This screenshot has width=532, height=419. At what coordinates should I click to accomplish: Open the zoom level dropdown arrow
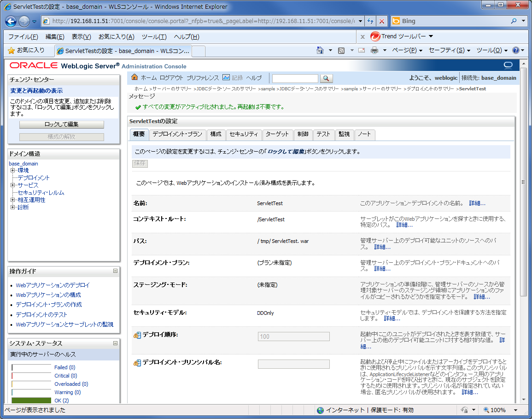click(515, 410)
